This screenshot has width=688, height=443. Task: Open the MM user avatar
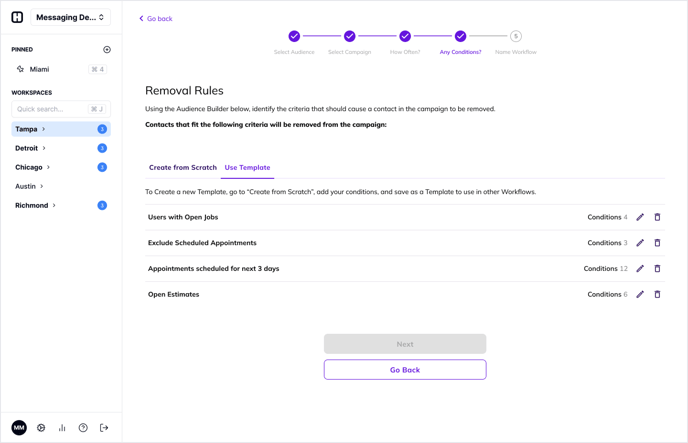[19, 428]
